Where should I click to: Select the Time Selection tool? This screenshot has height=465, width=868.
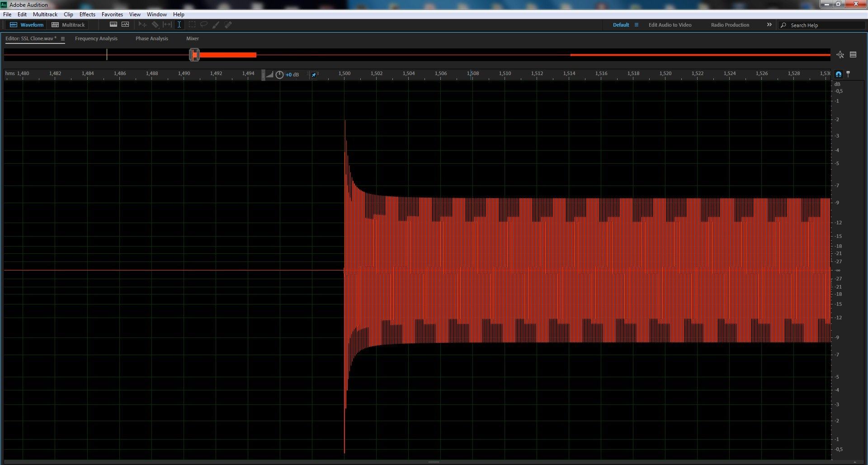coord(179,25)
